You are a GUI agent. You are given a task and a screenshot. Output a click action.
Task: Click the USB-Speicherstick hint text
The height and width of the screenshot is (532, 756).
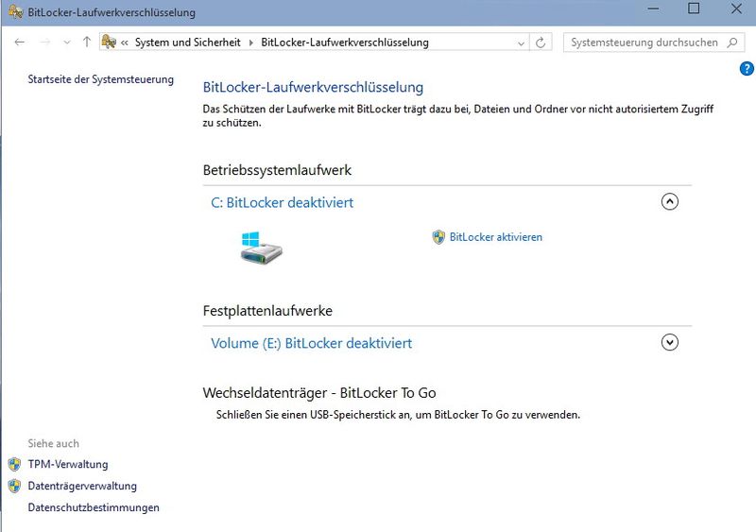pos(398,415)
